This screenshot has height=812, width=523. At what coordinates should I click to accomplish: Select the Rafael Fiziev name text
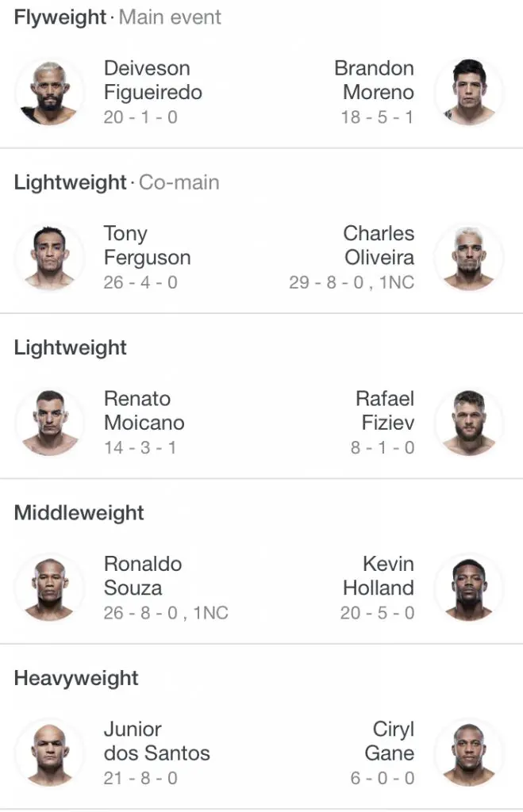(385, 411)
